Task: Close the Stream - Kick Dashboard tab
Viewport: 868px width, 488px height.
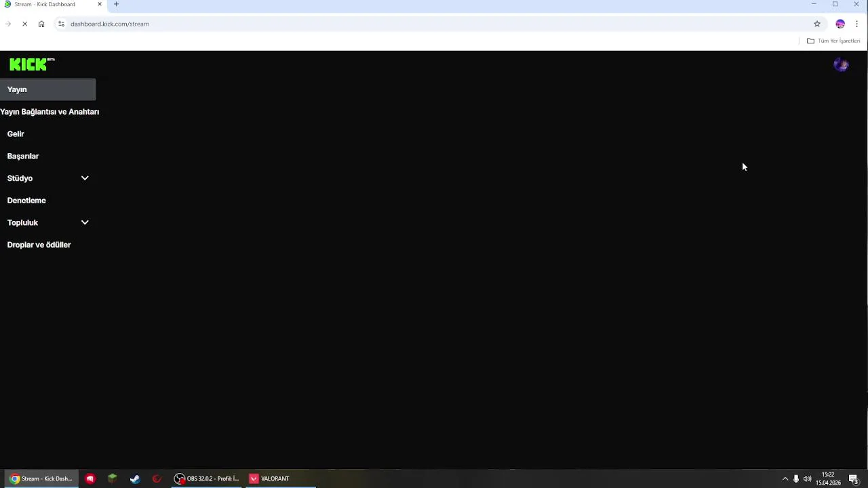Action: pos(100,4)
